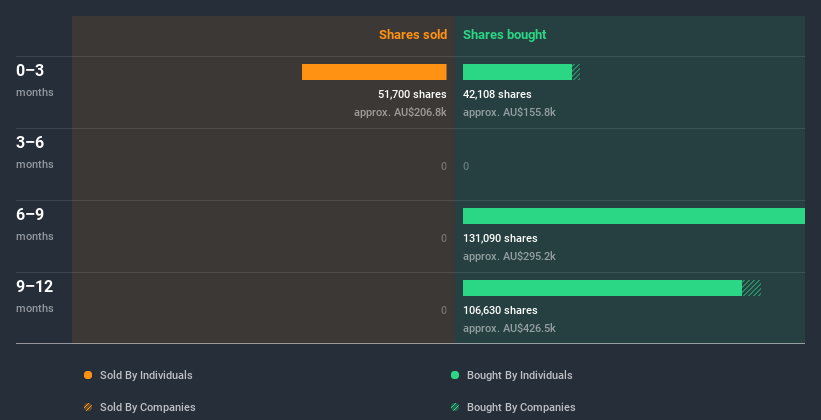Click the orange Sold By Individuals legend dot
This screenshot has height=420, width=821.
(x=88, y=375)
